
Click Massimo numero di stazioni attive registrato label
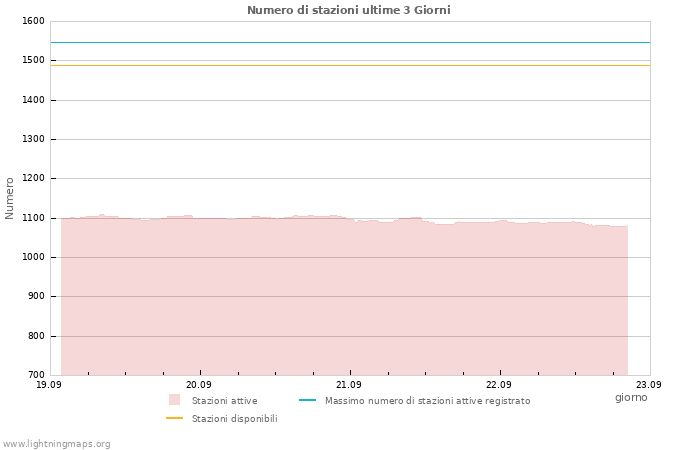click(x=428, y=401)
